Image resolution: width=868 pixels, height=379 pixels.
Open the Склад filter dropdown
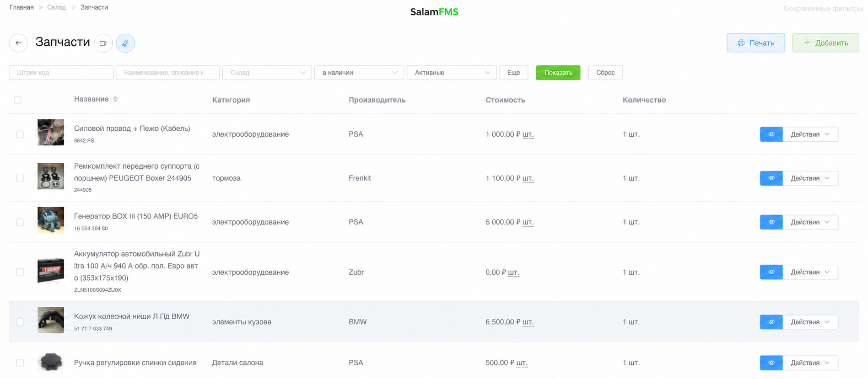[x=267, y=73]
